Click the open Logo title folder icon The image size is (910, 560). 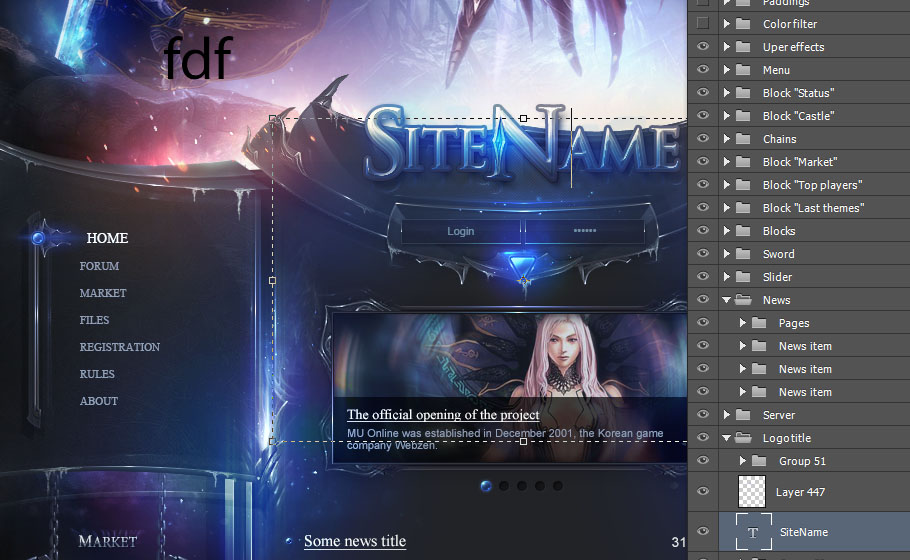(743, 438)
